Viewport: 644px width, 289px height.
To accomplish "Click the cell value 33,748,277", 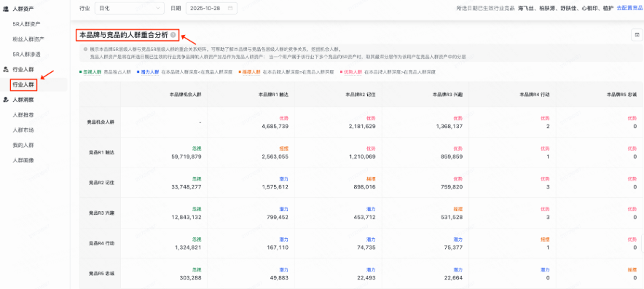I will pyautogui.click(x=186, y=187).
